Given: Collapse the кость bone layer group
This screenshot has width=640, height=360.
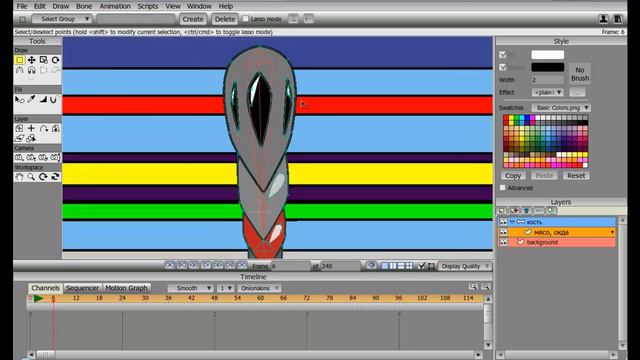Looking at the screenshot, I should (x=512, y=222).
